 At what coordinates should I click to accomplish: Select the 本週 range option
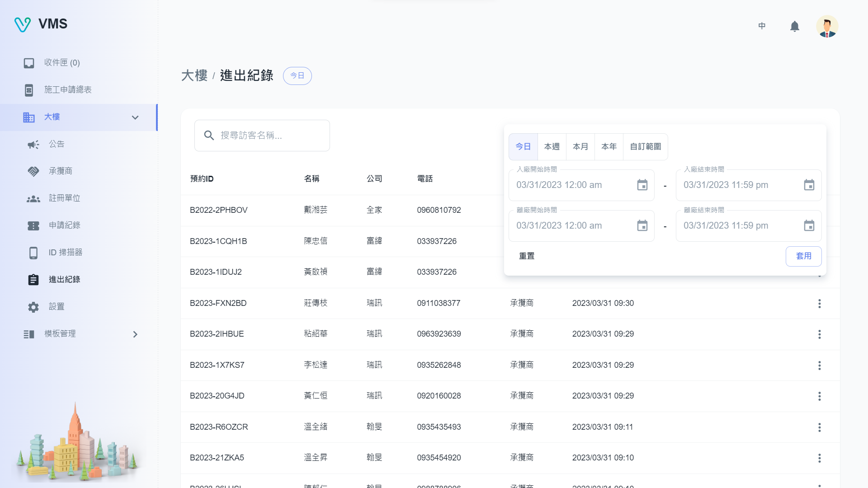coord(552,147)
